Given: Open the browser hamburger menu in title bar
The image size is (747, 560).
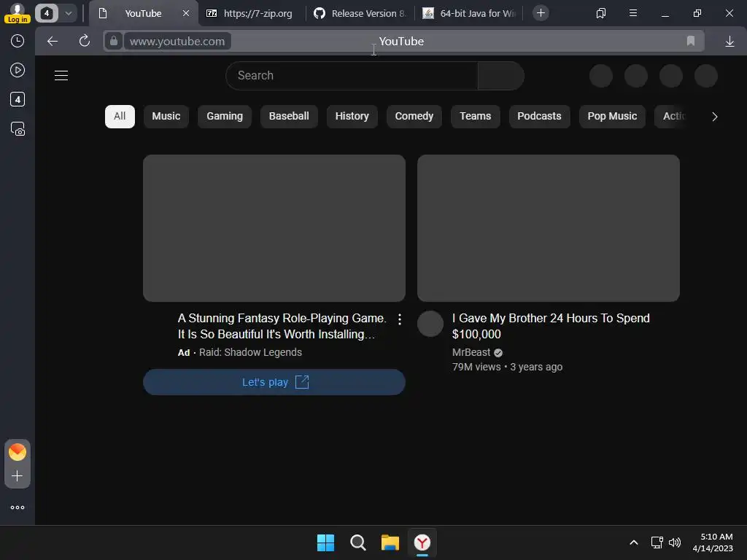Looking at the screenshot, I should click(x=633, y=13).
